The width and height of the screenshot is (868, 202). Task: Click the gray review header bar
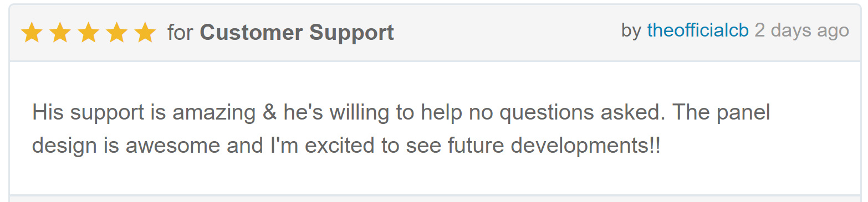pos(434,33)
